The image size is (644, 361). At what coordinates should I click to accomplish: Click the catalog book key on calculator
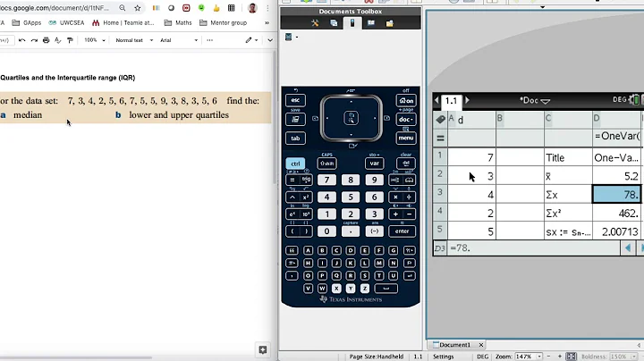pyautogui.click(x=410, y=180)
